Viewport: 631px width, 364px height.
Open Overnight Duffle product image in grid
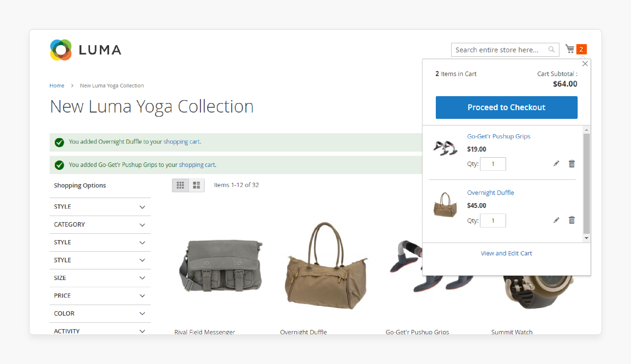point(326,265)
